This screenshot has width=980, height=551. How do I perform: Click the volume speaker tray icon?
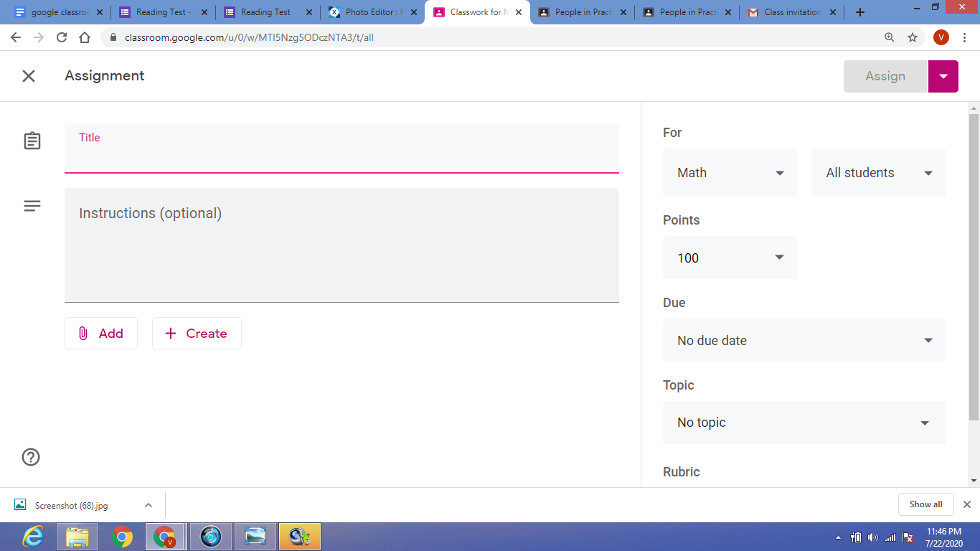tap(872, 537)
